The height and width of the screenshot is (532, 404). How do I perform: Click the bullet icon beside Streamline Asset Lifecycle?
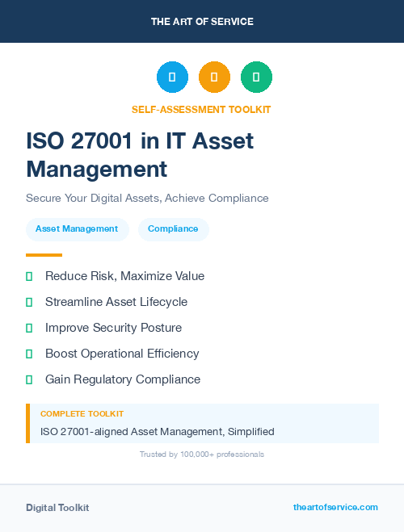pos(29,302)
